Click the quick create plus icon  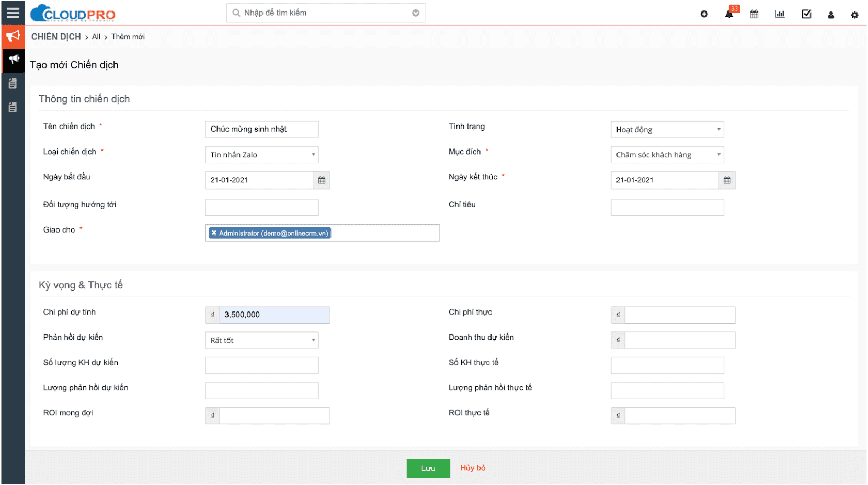point(704,14)
